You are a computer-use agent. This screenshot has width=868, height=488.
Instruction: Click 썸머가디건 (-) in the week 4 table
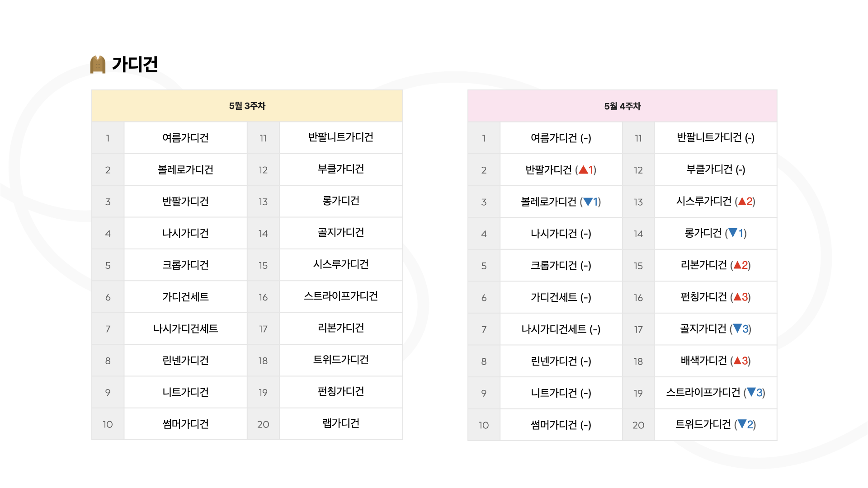coord(561,425)
